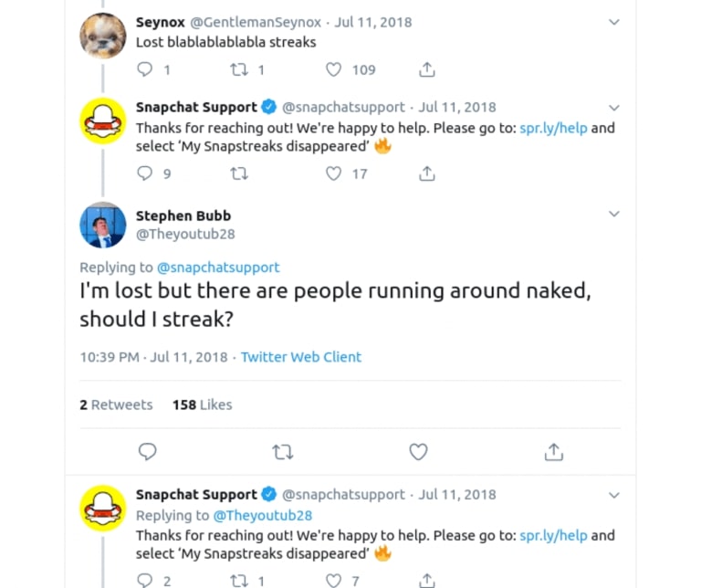
Task: Open chevron menu on Stephen Bubb's tweet
Action: [613, 214]
